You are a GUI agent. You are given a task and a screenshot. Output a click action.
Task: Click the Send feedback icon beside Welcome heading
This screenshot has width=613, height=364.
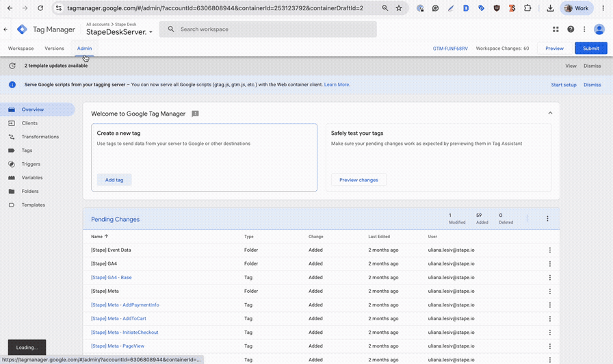click(195, 114)
